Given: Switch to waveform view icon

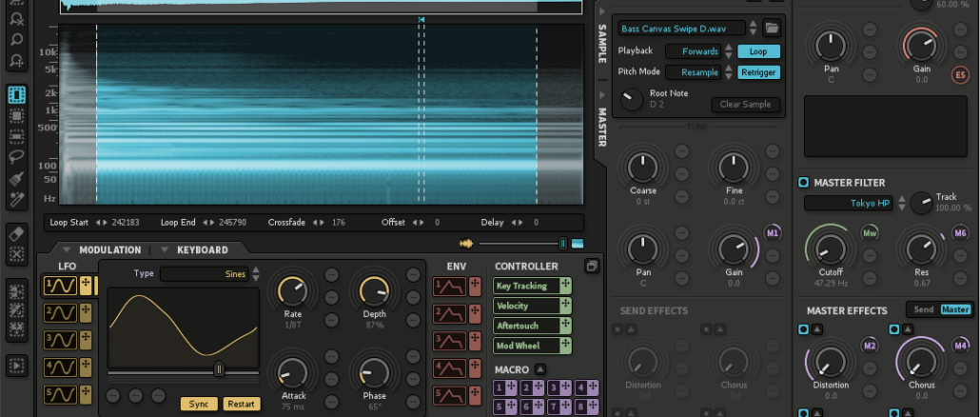Looking at the screenshot, I should pos(467,243).
